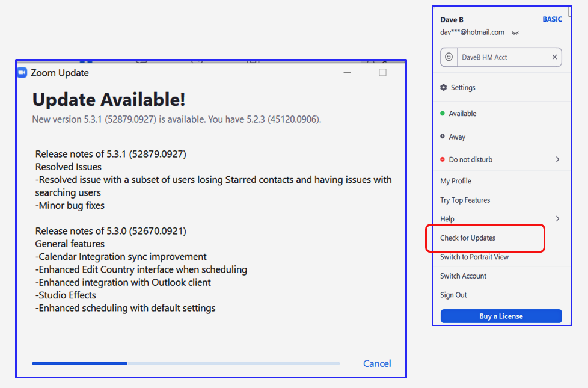Clear the DaveB HM Acct status text
This screenshot has width=588, height=388.
point(554,57)
